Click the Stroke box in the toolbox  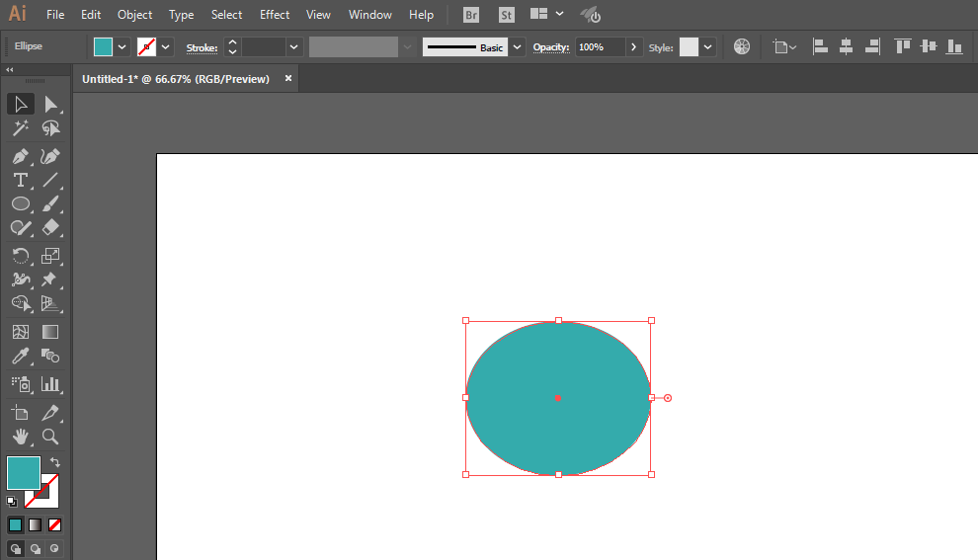click(x=50, y=499)
